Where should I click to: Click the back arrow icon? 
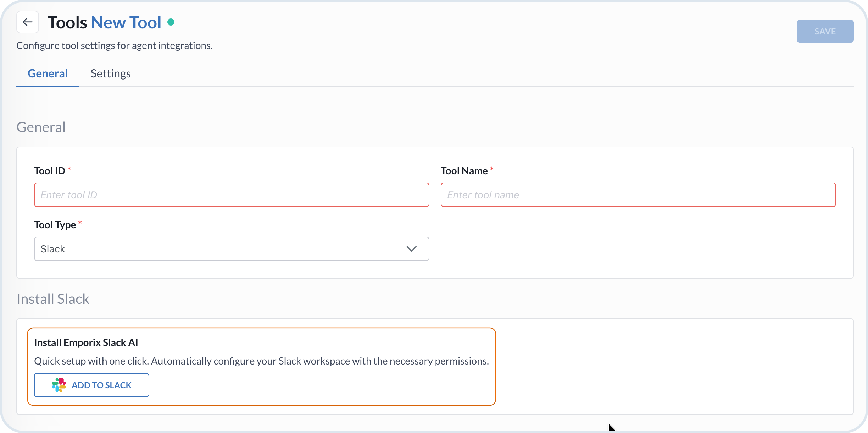click(28, 22)
